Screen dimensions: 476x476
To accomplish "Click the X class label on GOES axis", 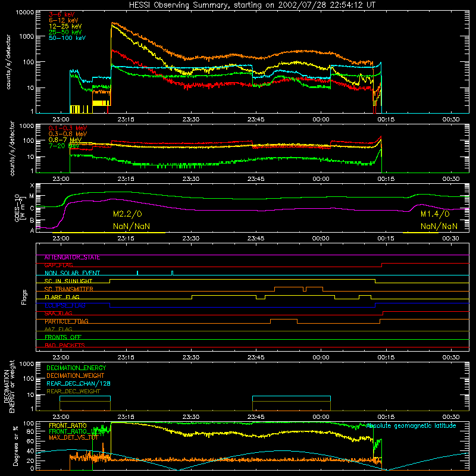I will pos(32,185).
